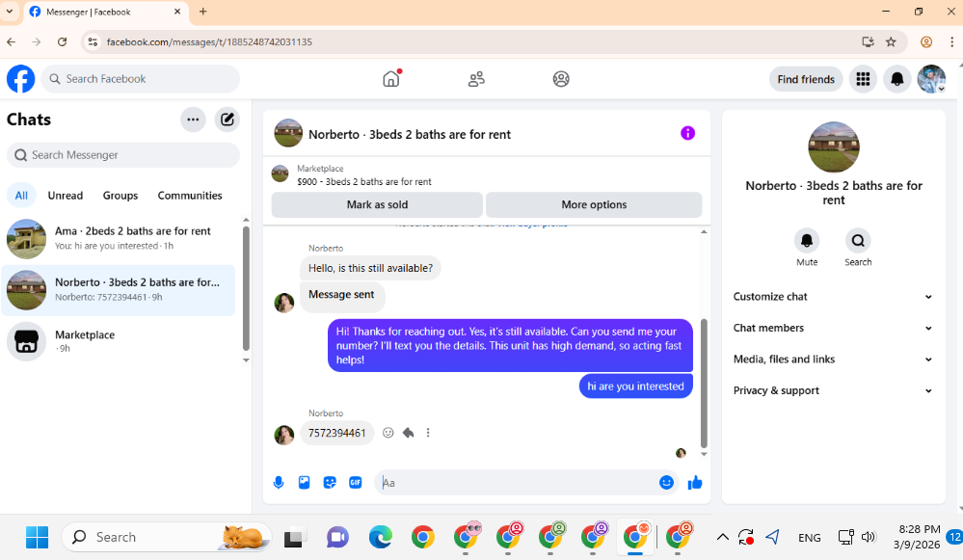Click the chat list scroll down arrow

pyautogui.click(x=246, y=360)
